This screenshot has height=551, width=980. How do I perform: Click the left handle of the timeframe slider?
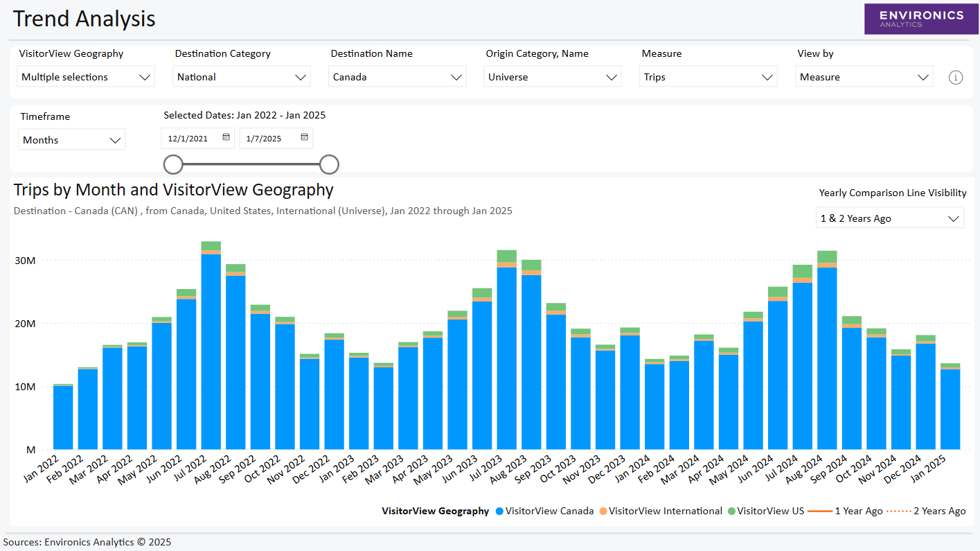pyautogui.click(x=173, y=164)
